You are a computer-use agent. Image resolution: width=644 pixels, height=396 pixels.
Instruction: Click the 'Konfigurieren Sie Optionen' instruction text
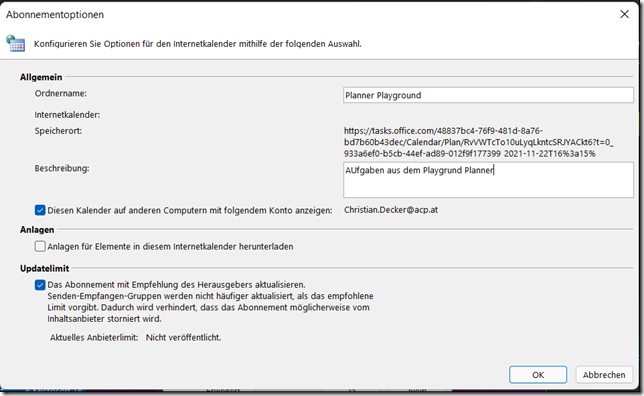click(x=198, y=44)
